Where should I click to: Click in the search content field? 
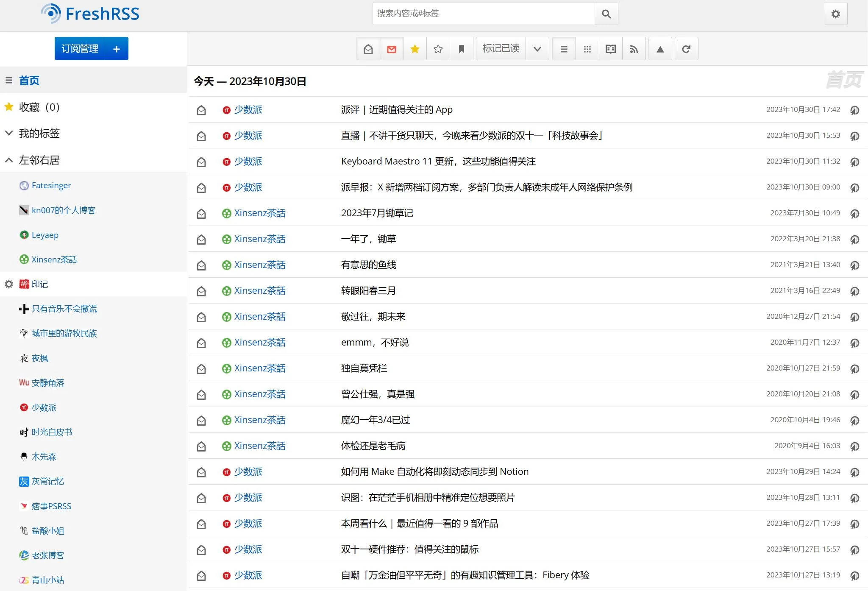pyautogui.click(x=484, y=14)
